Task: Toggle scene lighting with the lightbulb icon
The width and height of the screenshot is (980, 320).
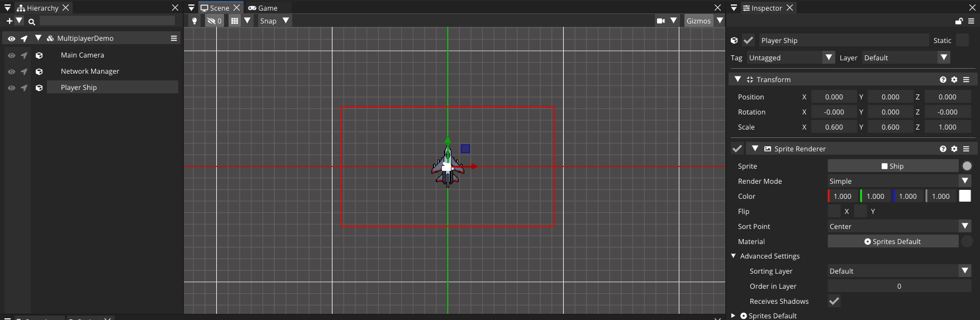Action: (x=194, y=21)
